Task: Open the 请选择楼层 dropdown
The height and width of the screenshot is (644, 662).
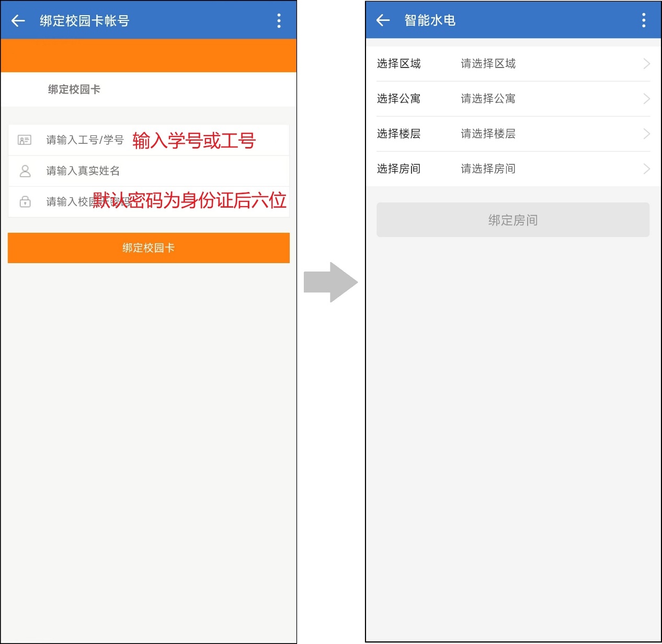Action: pos(488,134)
